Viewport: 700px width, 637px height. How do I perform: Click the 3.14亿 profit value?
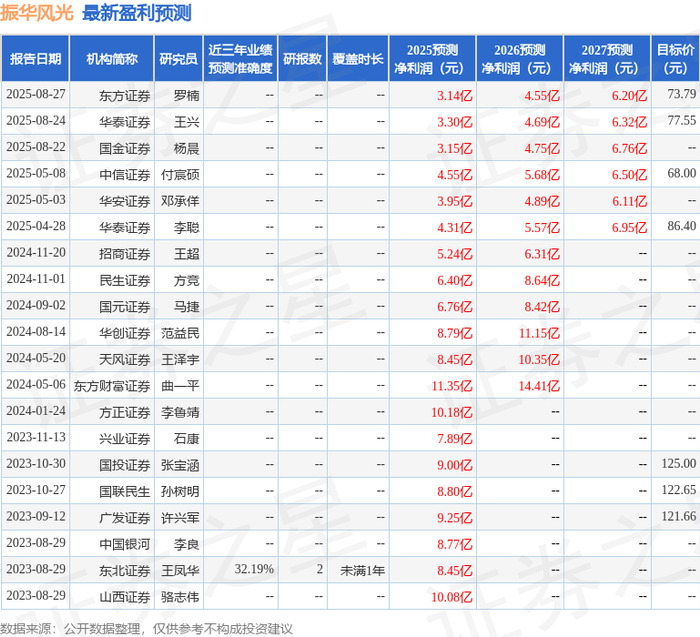click(454, 95)
